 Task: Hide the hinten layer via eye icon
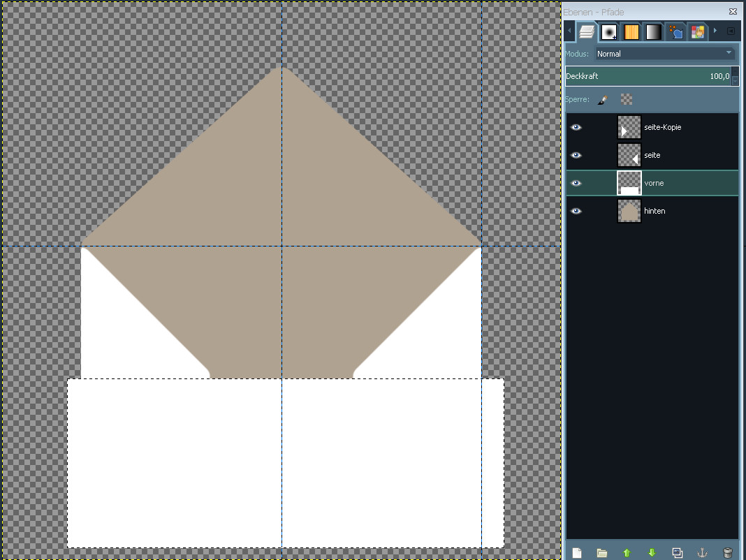tap(576, 211)
